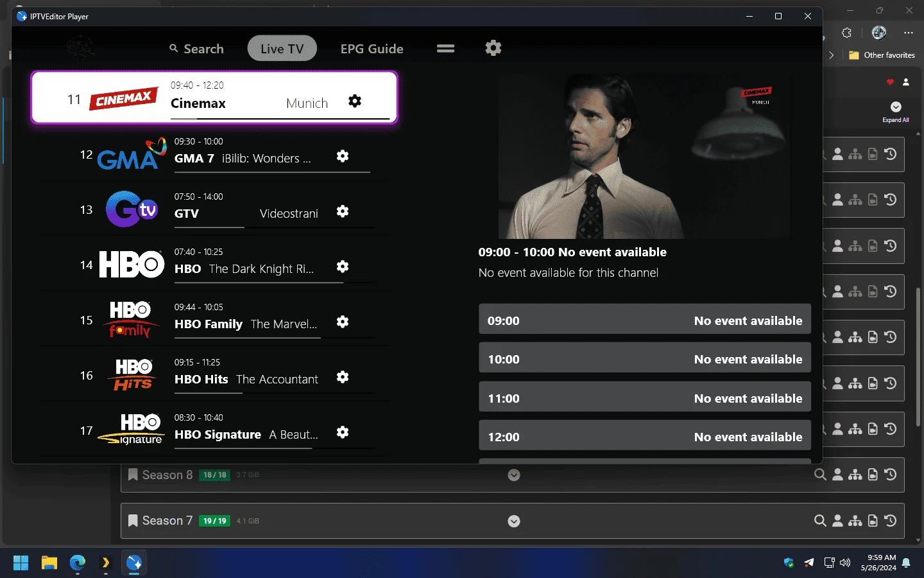Click the magnifier icon in Season 7 row

(820, 521)
